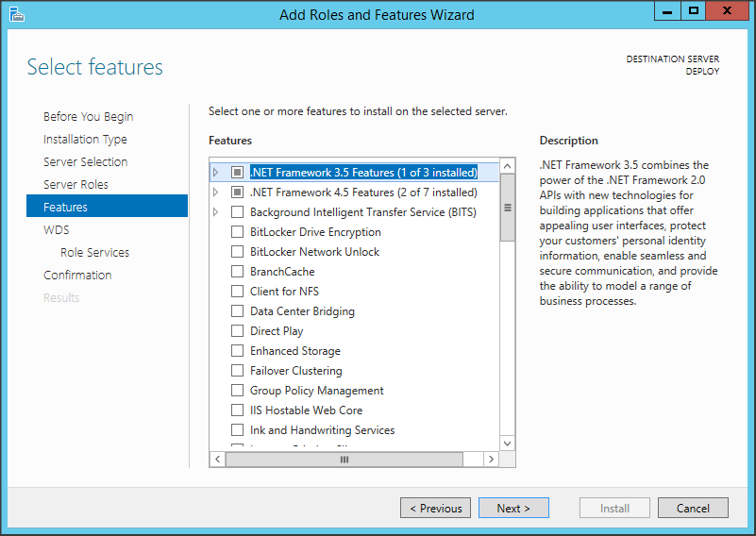Check the BitLocker Drive Encryption checkbox
This screenshot has height=536, width=756.
tap(237, 232)
